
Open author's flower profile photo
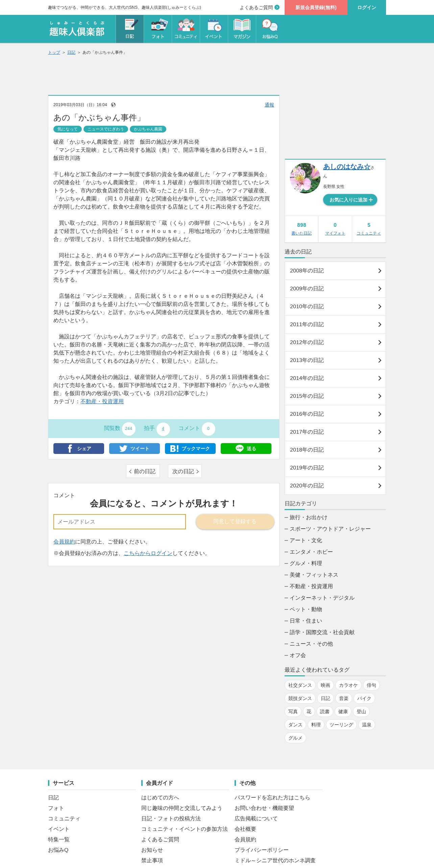(x=305, y=178)
